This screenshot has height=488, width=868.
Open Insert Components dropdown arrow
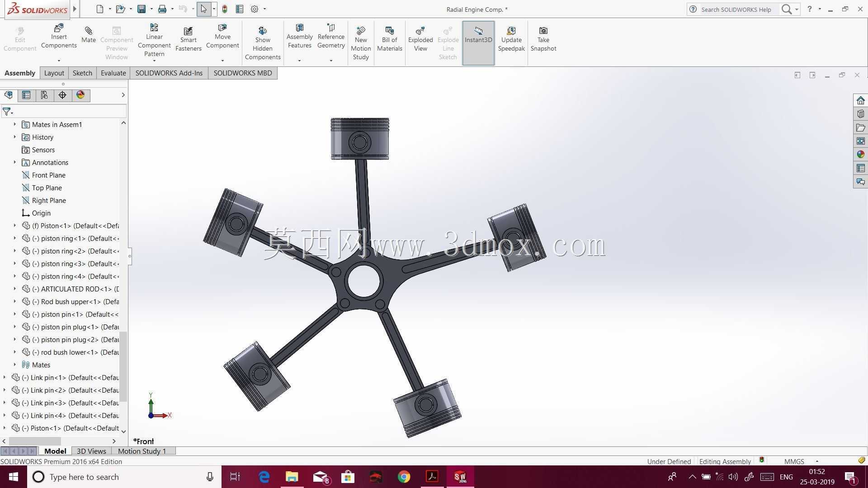(59, 61)
